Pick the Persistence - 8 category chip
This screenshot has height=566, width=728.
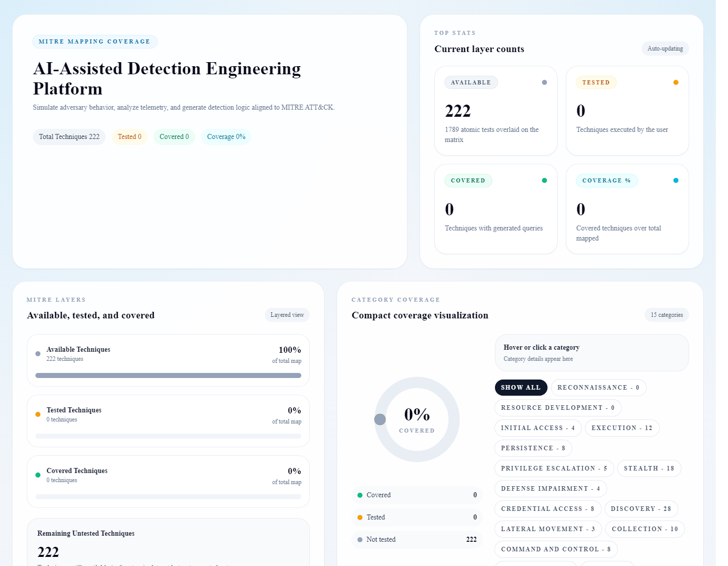point(533,448)
